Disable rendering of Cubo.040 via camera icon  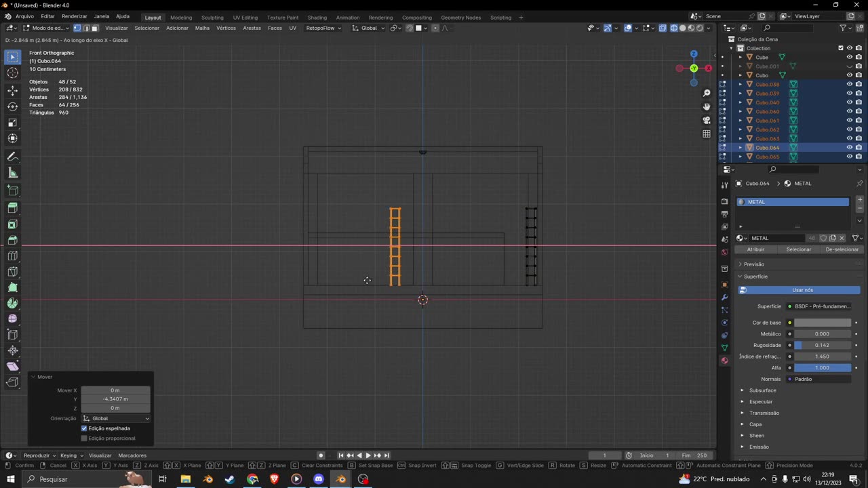point(859,102)
